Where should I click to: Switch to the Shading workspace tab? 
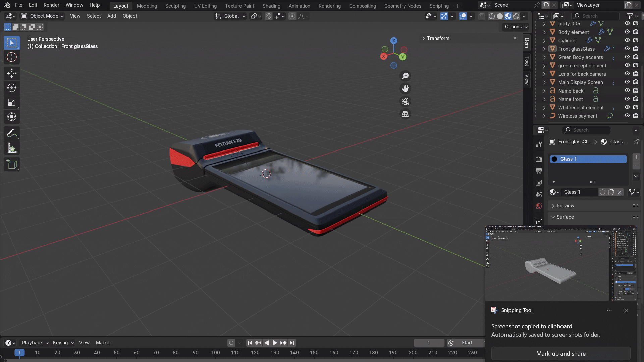(271, 6)
